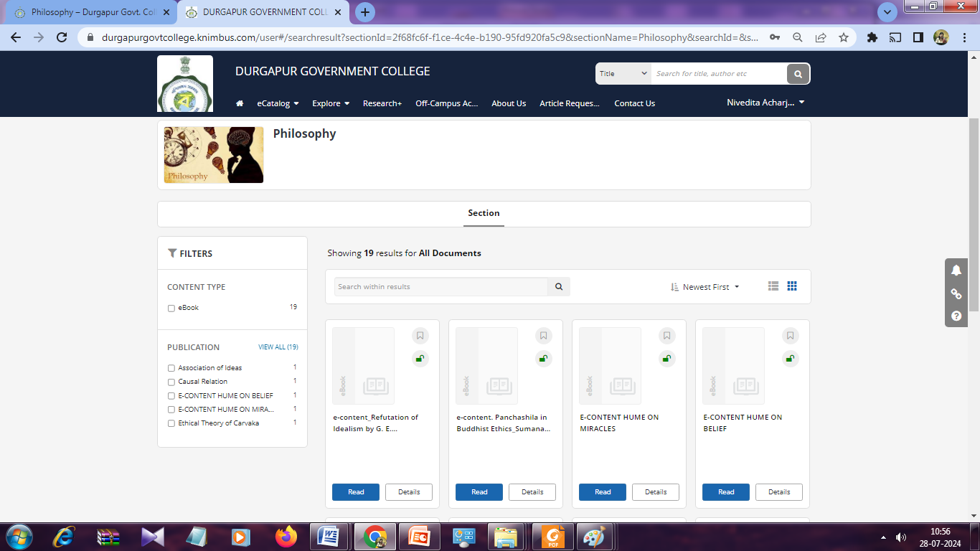Switch to list view layout icon

tap(773, 286)
